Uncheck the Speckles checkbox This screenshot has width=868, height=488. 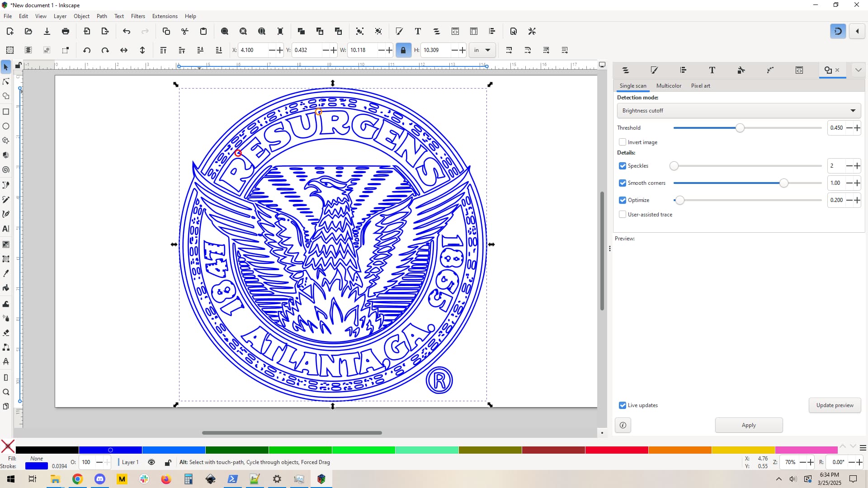(623, 166)
